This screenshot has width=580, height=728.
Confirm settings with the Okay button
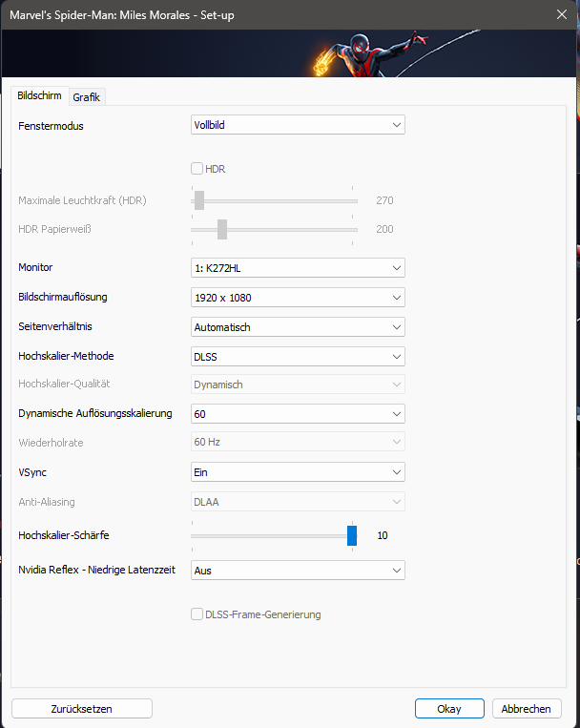click(x=449, y=709)
